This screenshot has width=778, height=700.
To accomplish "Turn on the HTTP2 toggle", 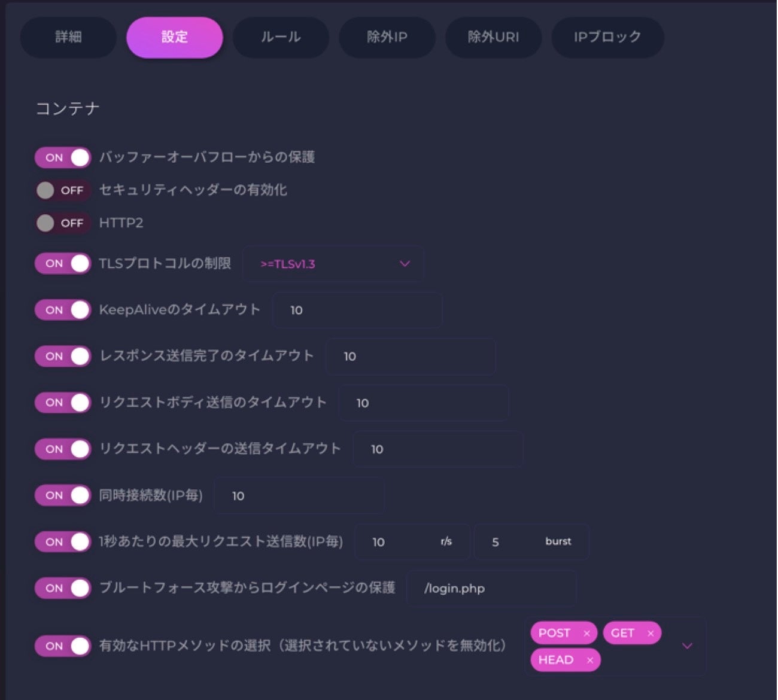I will [63, 223].
